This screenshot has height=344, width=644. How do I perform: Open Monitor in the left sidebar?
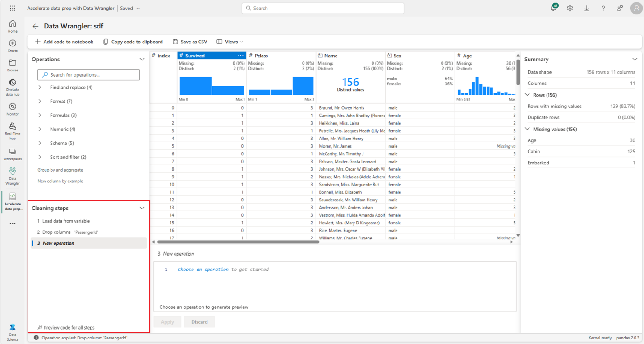click(x=13, y=109)
